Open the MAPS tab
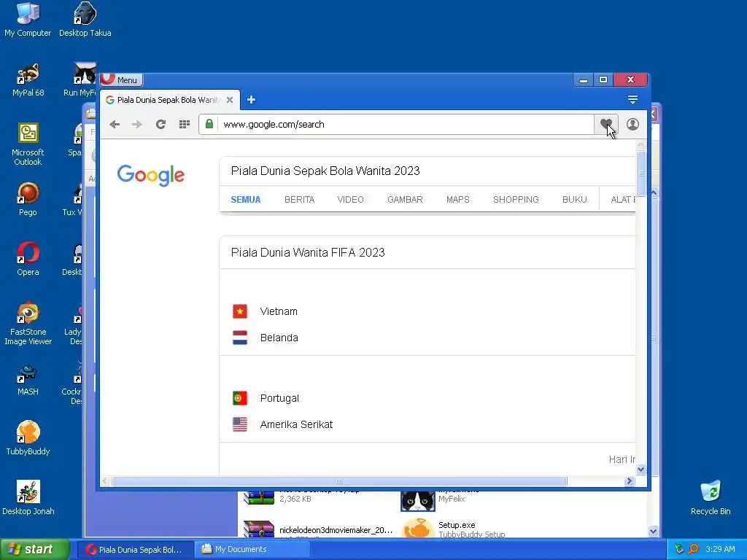Screen dimensions: 747x560 [458, 200]
